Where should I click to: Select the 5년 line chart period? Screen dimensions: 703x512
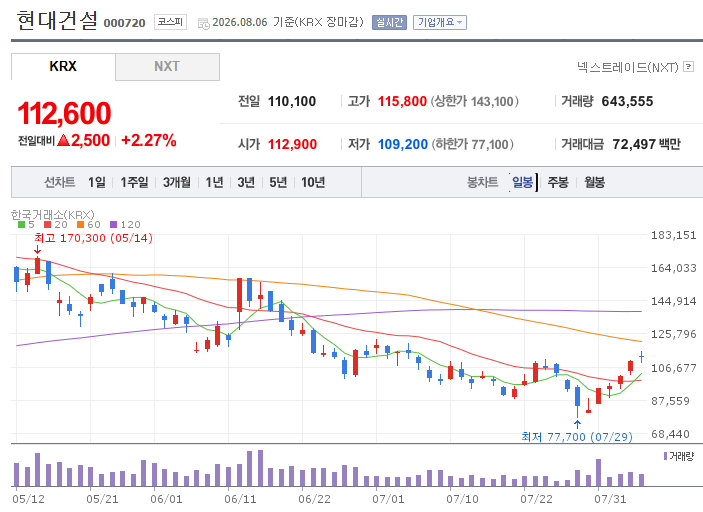(278, 182)
